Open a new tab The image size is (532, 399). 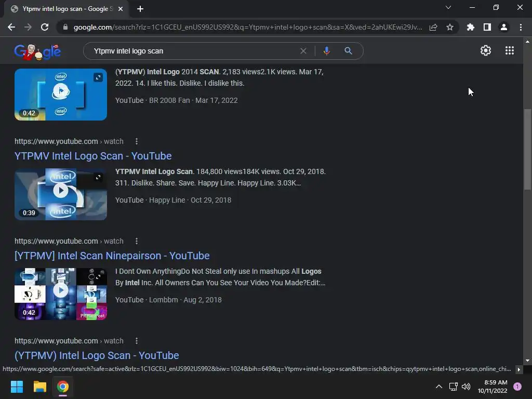coord(140,9)
